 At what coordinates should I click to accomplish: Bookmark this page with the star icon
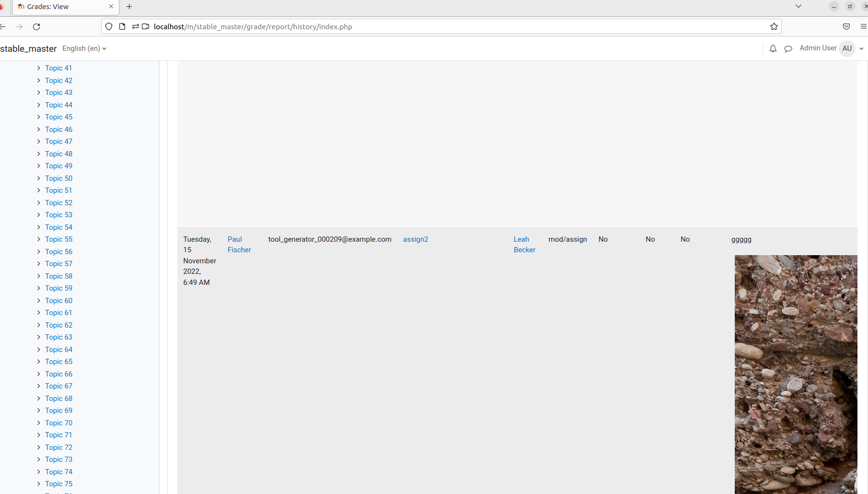pyautogui.click(x=774, y=27)
